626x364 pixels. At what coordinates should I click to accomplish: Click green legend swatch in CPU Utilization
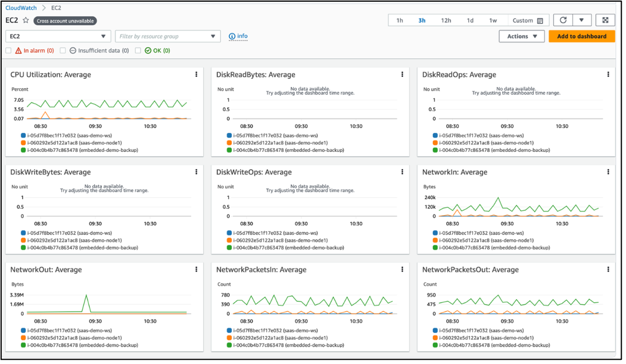pyautogui.click(x=23, y=150)
